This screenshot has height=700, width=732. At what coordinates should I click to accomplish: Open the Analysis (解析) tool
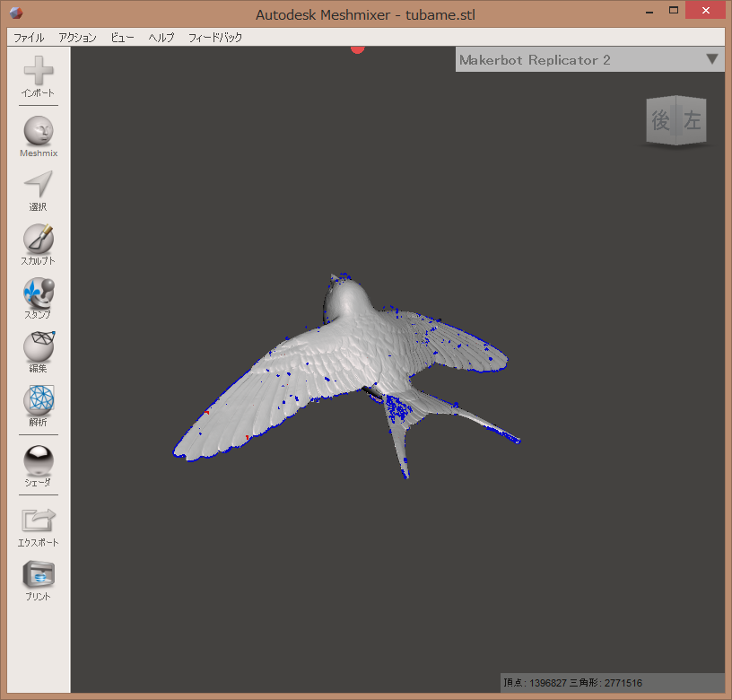pos(39,400)
